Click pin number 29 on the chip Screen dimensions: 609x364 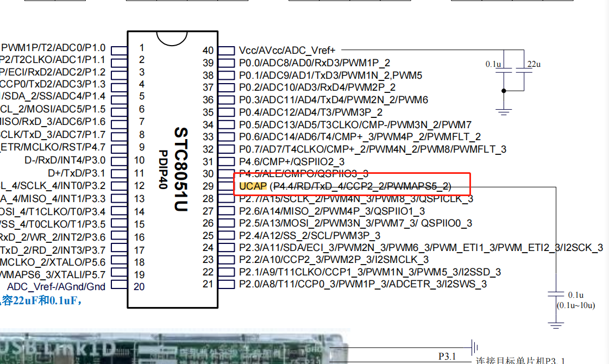pyautogui.click(x=208, y=186)
